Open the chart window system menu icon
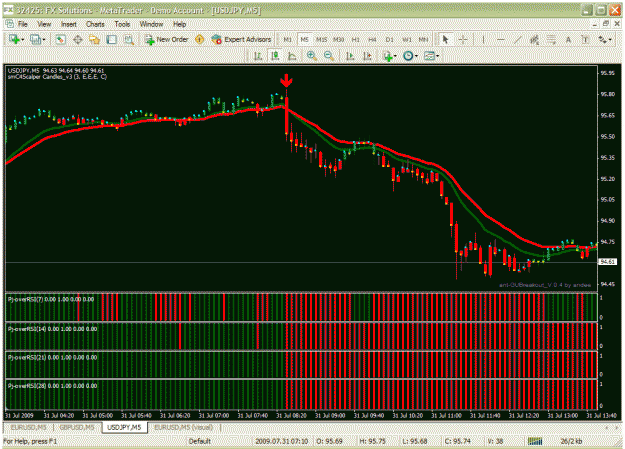This screenshot has height=449, width=625. (x=9, y=24)
